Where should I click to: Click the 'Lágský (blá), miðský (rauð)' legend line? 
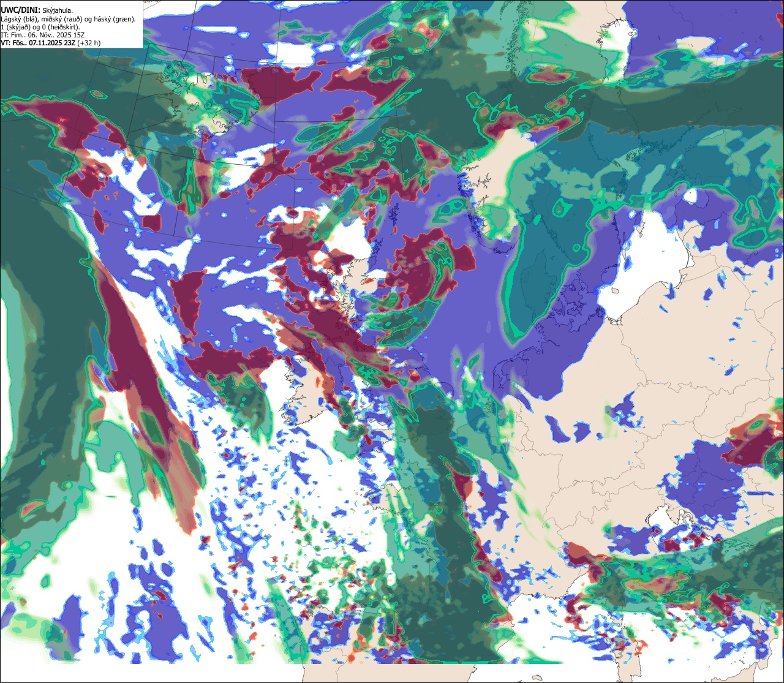pyautogui.click(x=69, y=19)
